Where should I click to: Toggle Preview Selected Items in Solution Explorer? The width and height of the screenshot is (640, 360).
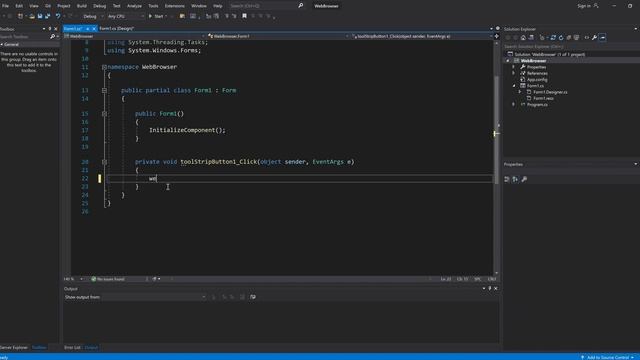coord(603,38)
